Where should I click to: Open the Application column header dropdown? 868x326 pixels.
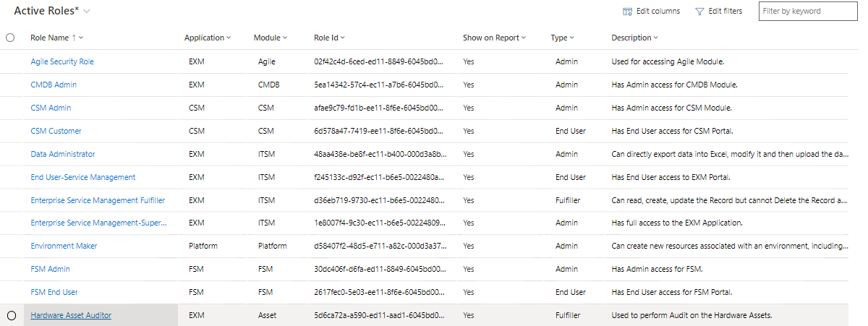pos(229,38)
